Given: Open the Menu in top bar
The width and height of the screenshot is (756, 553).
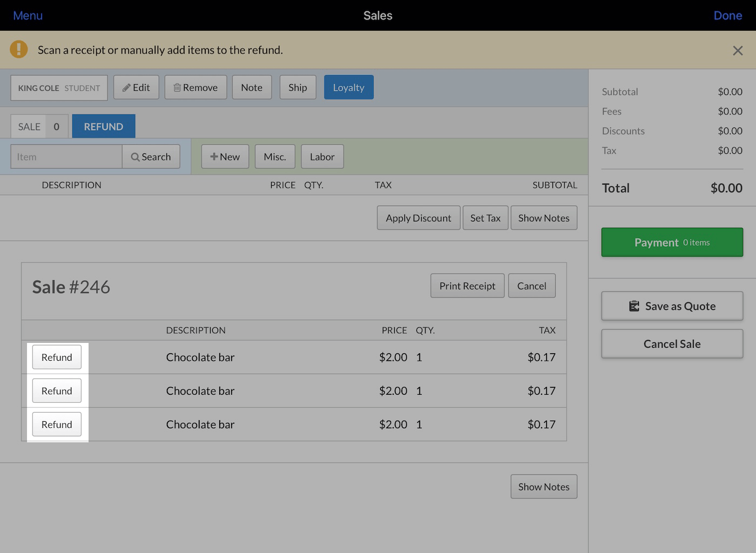Looking at the screenshot, I should (28, 16).
